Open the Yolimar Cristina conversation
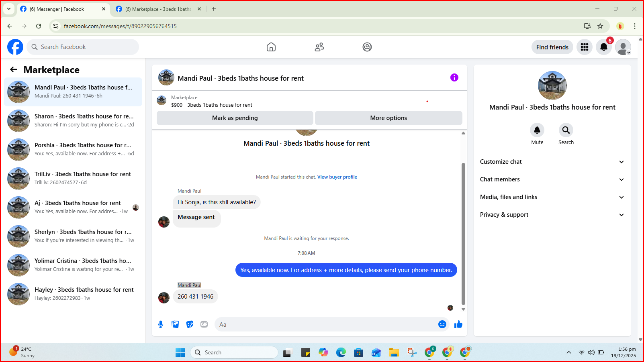The image size is (644, 362). [73, 265]
